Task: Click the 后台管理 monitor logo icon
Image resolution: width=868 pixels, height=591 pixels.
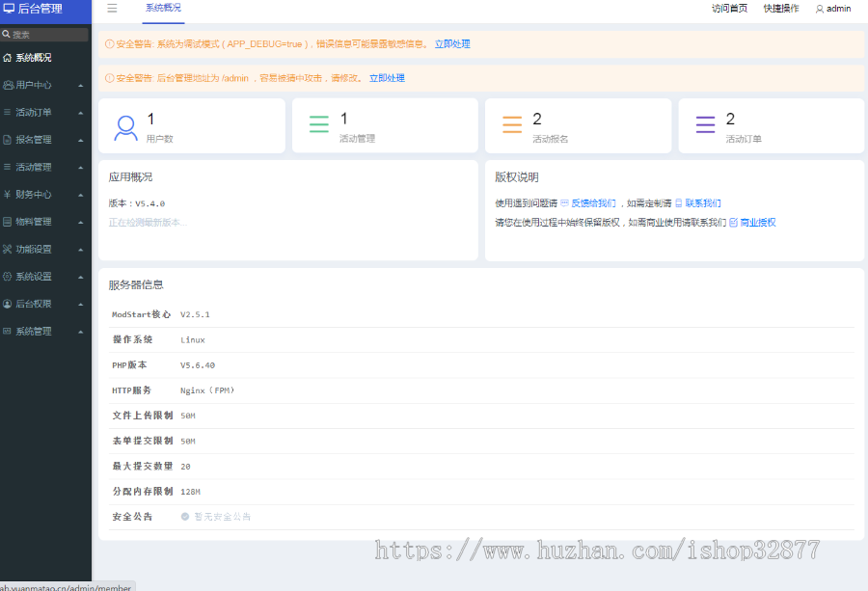Action: click(x=9, y=9)
